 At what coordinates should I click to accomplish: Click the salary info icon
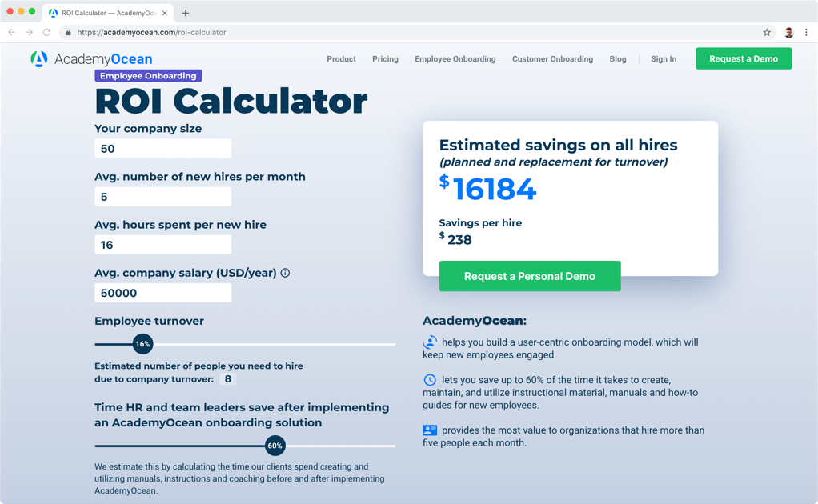pos(285,273)
